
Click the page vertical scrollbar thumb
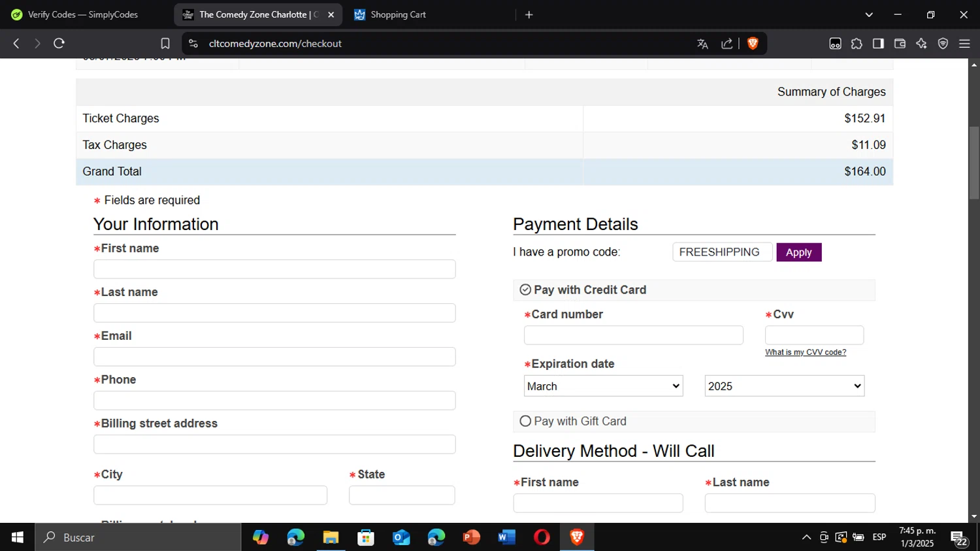coord(974,163)
